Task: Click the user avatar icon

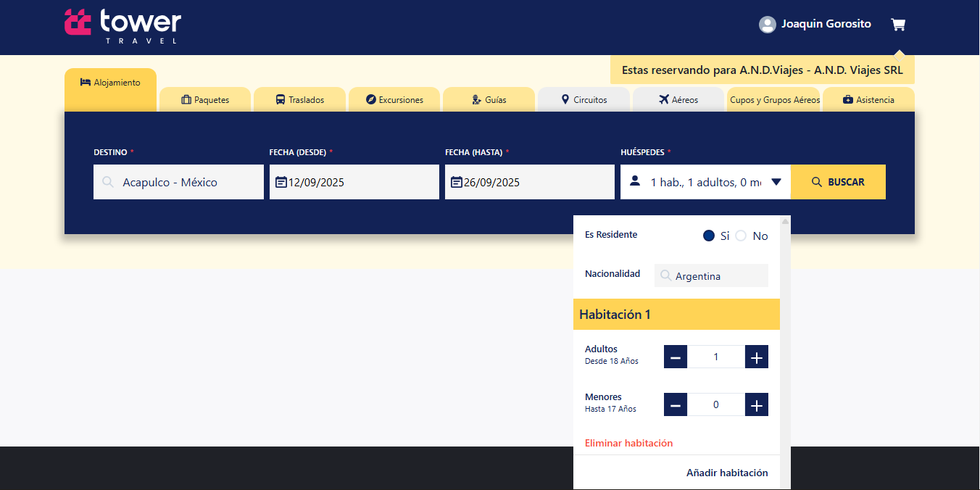Action: [x=767, y=25]
